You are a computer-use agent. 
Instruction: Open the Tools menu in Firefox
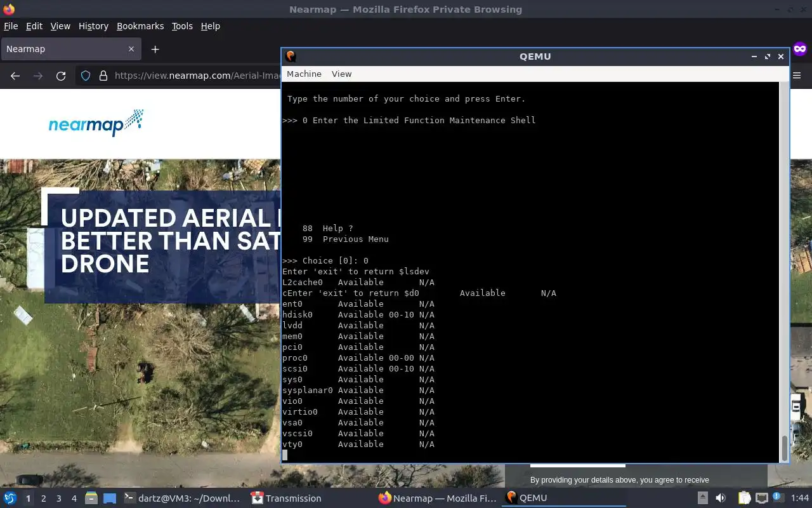click(182, 26)
